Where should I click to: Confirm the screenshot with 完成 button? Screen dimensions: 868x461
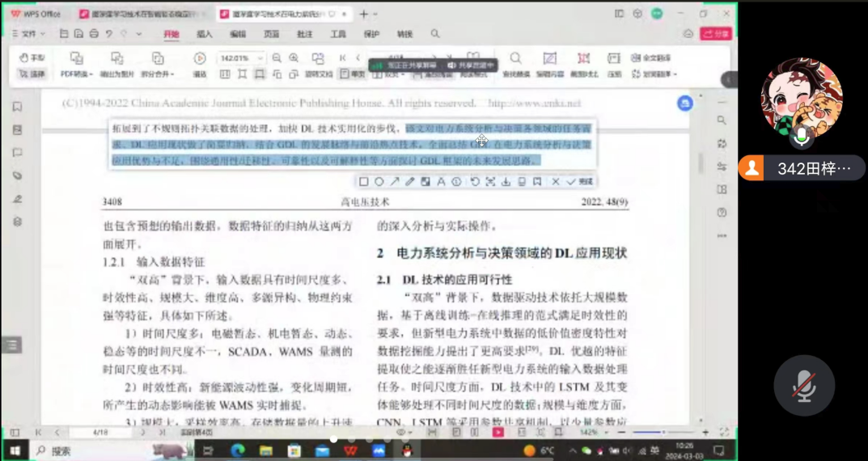click(581, 182)
